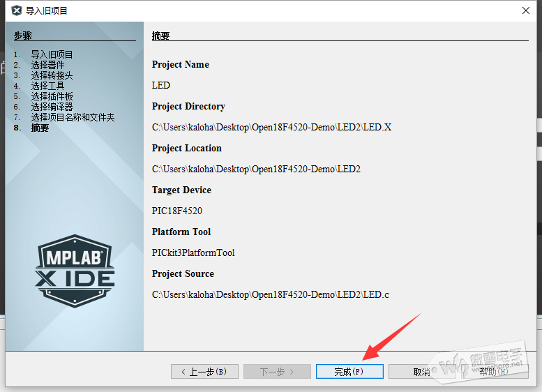The image size is (542, 392).
Task: Click the PIC18F4520 device value
Action: tap(177, 211)
